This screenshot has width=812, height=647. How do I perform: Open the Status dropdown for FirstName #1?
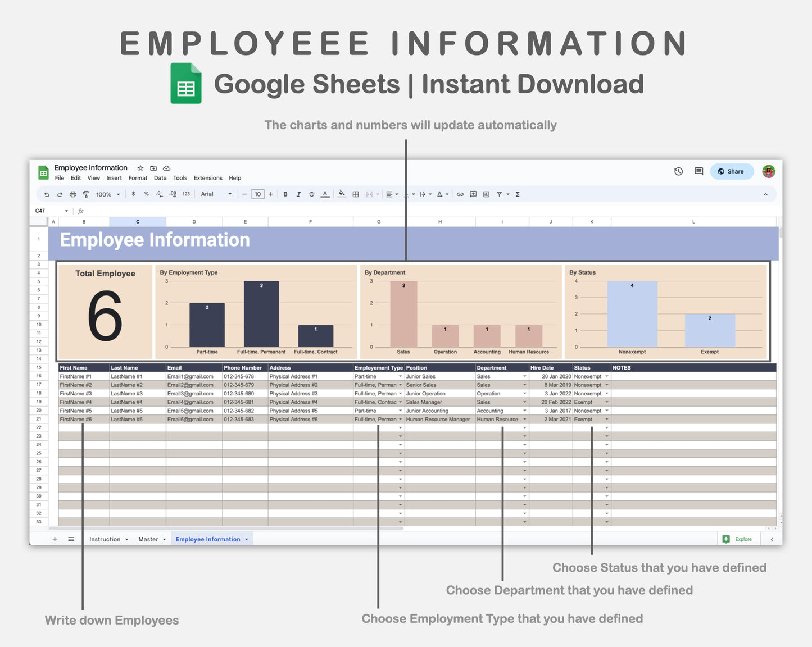click(x=607, y=376)
